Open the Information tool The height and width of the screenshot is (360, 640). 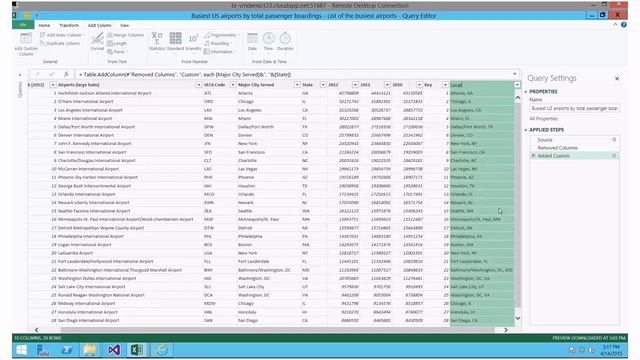(x=219, y=52)
